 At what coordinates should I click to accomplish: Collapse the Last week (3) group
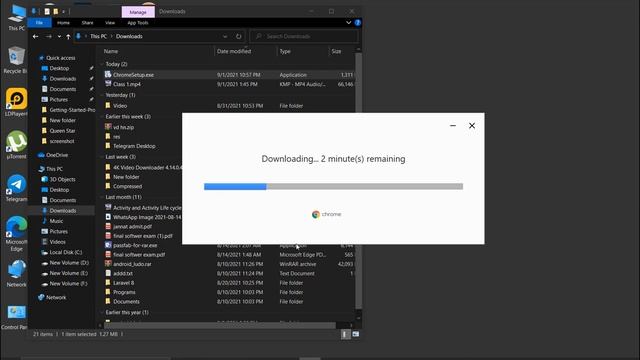pos(101,157)
